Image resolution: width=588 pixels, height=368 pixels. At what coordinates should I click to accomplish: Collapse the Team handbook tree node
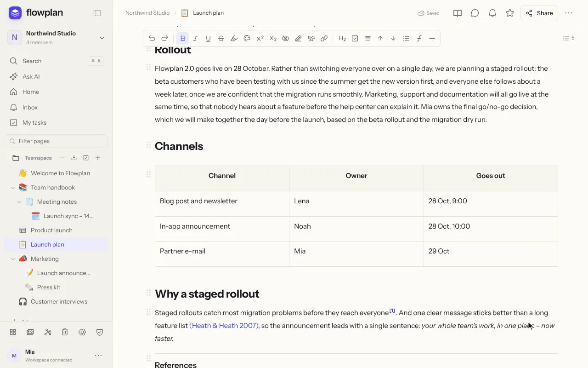pos(13,188)
